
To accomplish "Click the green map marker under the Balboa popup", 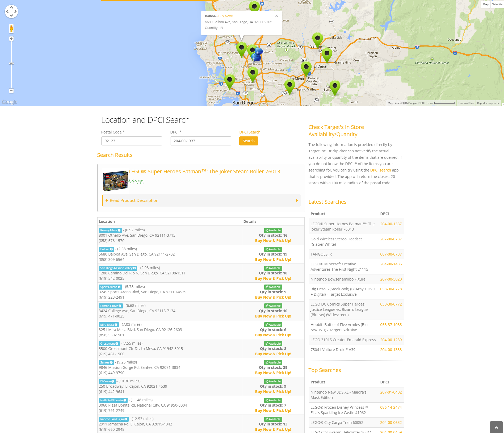I will (241, 49).
